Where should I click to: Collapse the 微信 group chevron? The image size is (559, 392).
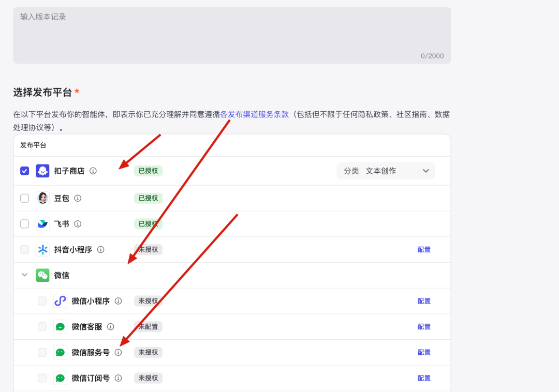(25, 275)
